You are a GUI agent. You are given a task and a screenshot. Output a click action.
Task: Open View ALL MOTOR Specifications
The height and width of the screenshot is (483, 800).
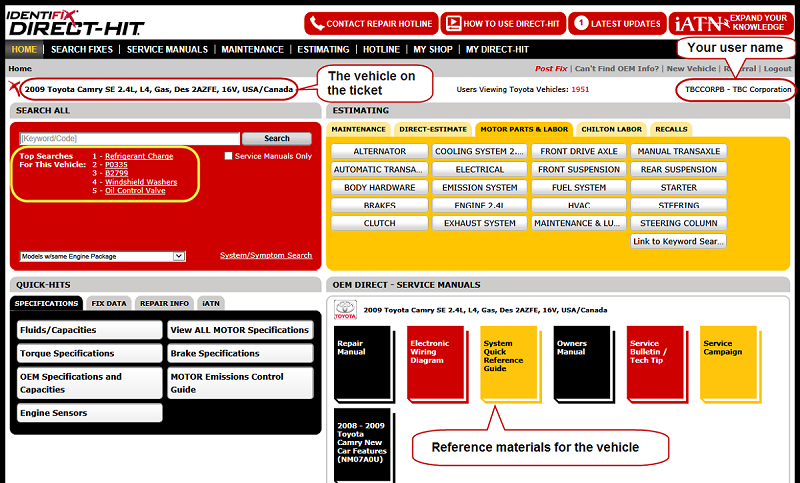pos(240,330)
